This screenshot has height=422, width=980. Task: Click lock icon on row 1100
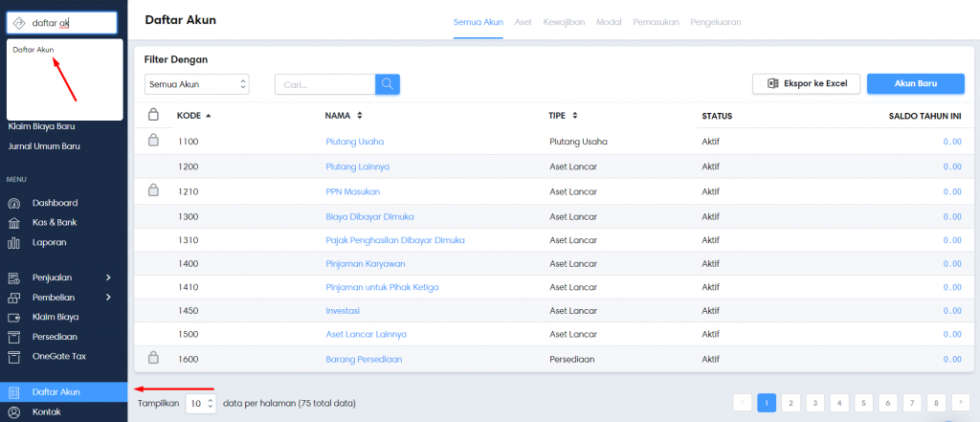click(x=152, y=141)
